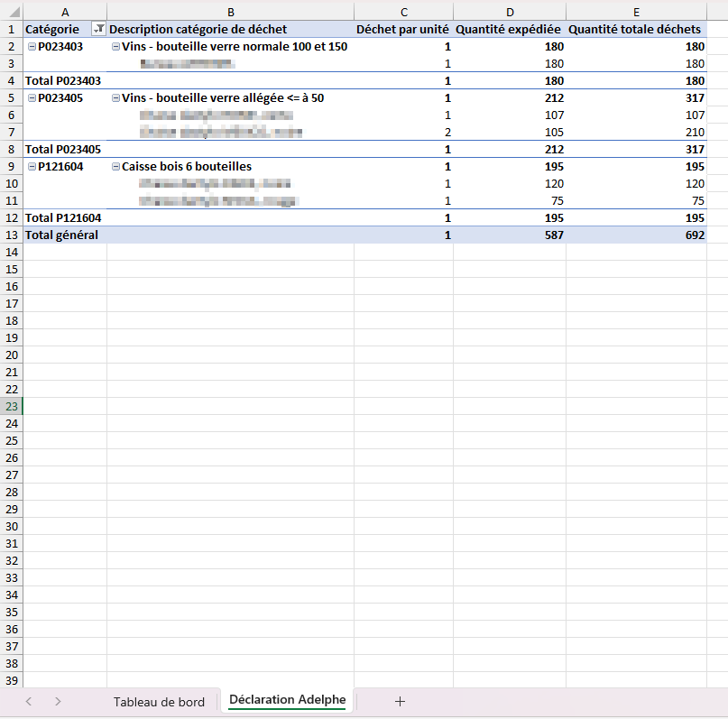
Task: Select the row 23 header
Action: tap(11, 407)
